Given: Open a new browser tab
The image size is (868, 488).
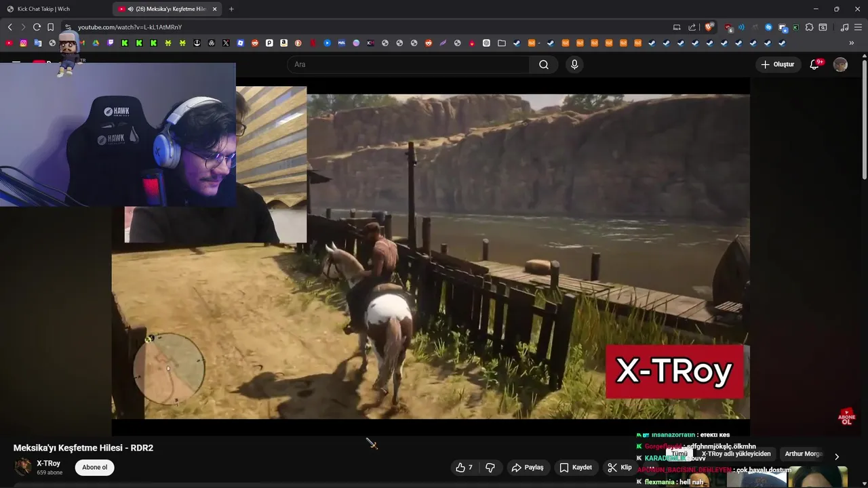Looking at the screenshot, I should (231, 9).
